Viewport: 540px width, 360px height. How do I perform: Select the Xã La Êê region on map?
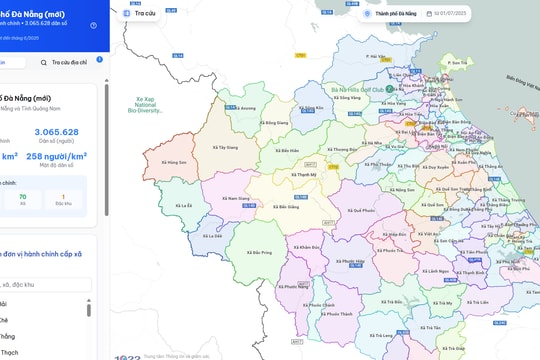point(184,206)
